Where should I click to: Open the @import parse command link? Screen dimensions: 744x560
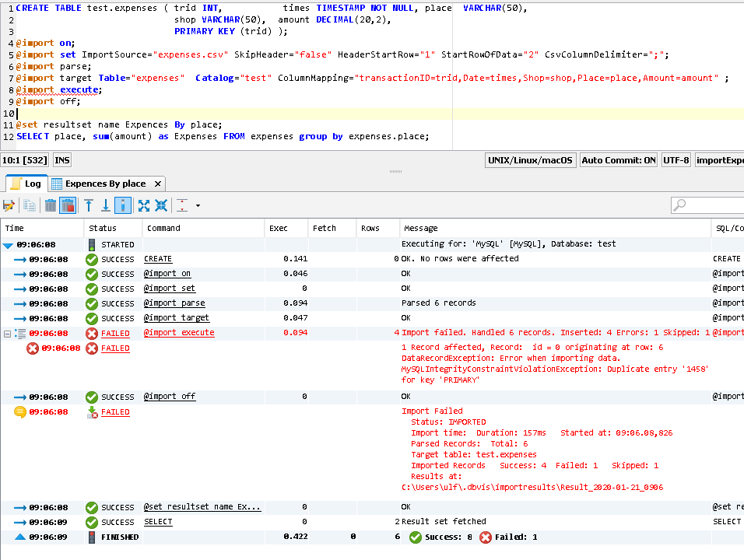[x=174, y=303]
